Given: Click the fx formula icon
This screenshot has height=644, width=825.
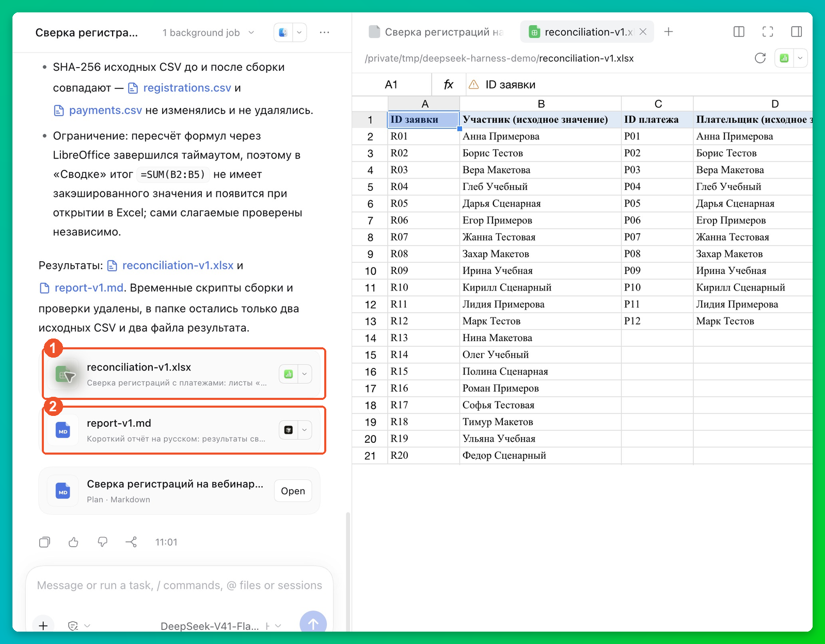Looking at the screenshot, I should tap(448, 85).
